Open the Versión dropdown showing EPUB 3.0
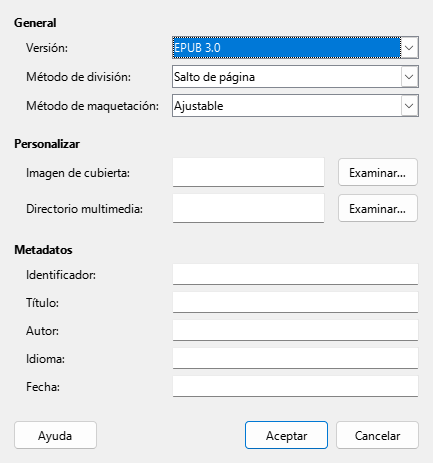Screen dimensions: 433x463 pos(295,48)
